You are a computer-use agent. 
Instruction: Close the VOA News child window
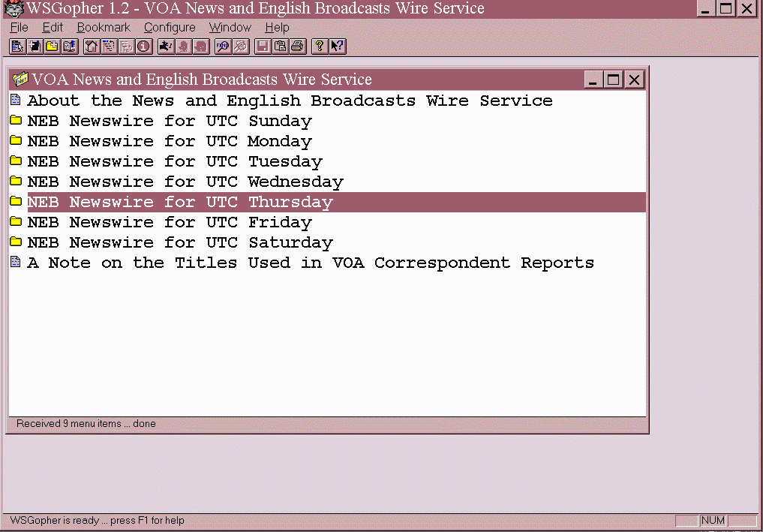(x=634, y=80)
